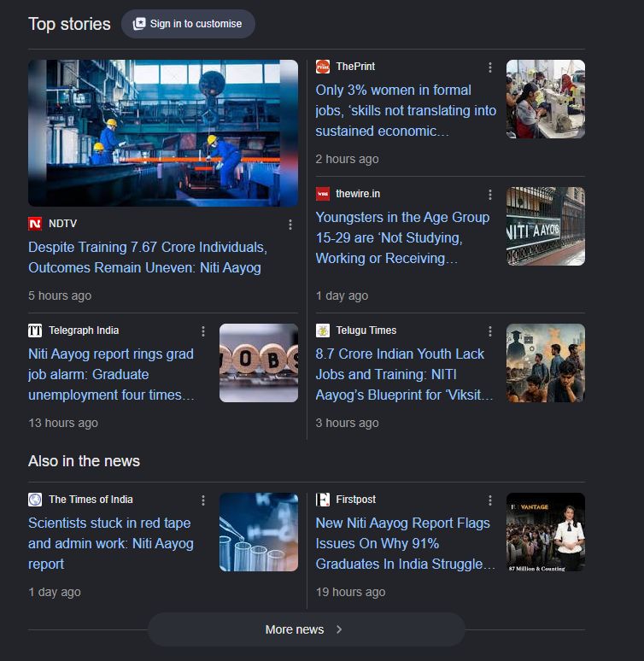Open three-dot menu for Telugu Times story
The height and width of the screenshot is (661, 644).
coord(490,331)
